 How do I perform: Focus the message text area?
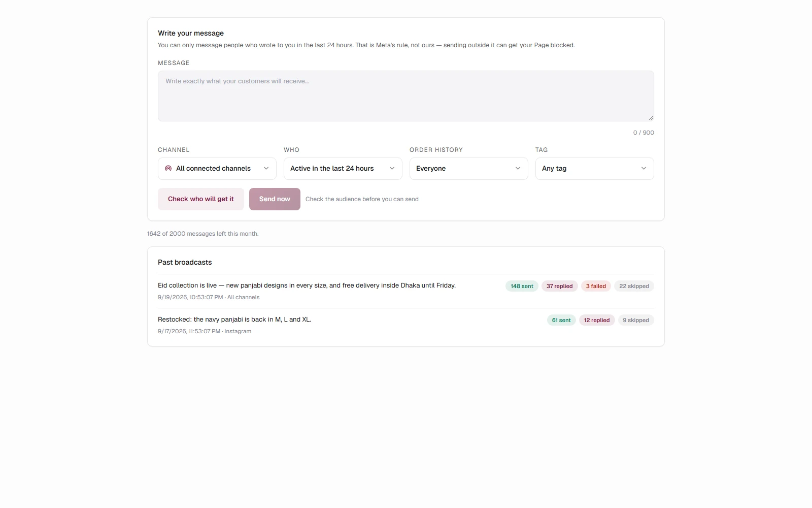[406, 96]
